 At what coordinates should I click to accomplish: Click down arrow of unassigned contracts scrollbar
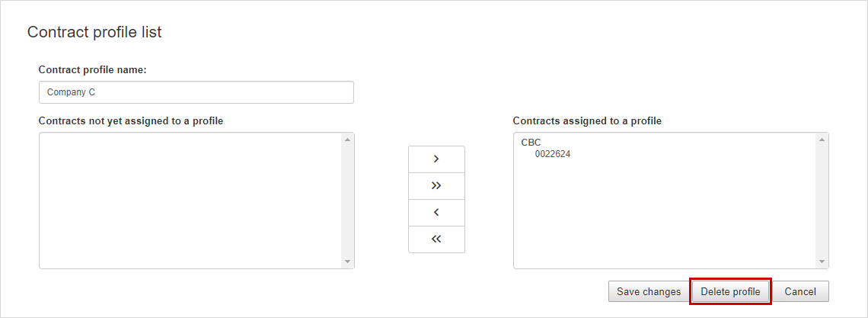[347, 262]
